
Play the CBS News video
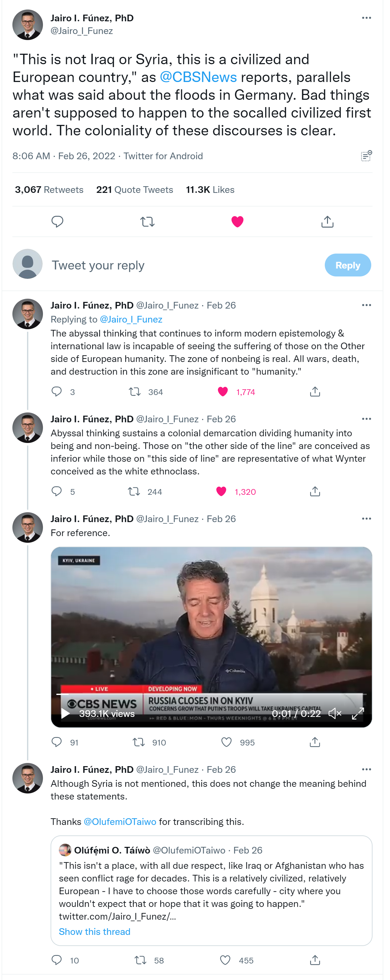pyautogui.click(x=66, y=714)
